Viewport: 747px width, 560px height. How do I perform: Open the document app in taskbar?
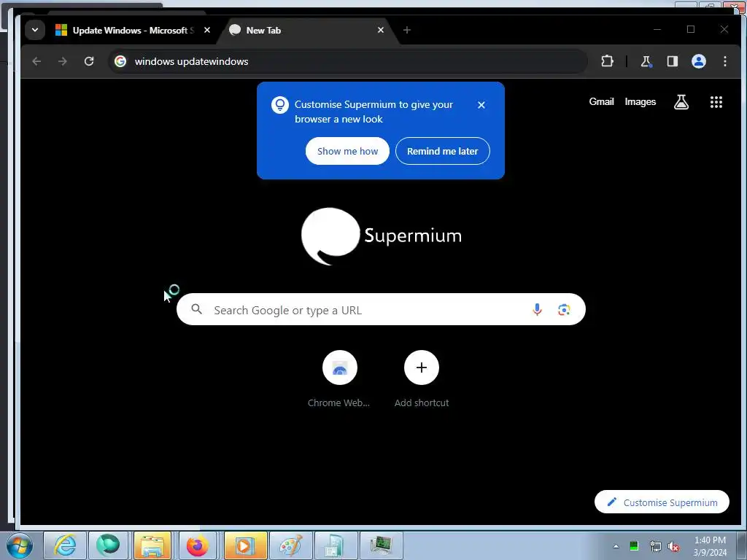point(335,545)
